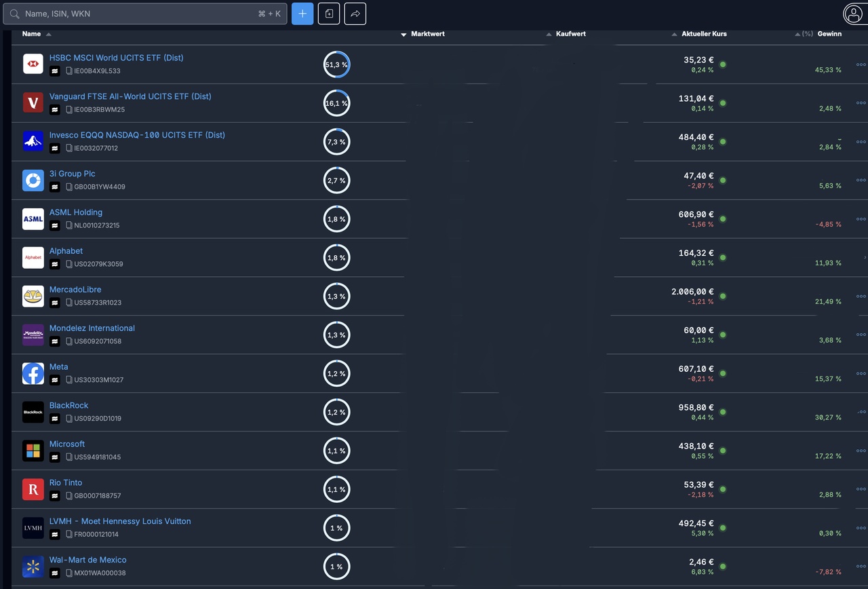Screen dimensions: 868x589
Task: Click the -7,82 % loss value
Action: click(x=828, y=573)
